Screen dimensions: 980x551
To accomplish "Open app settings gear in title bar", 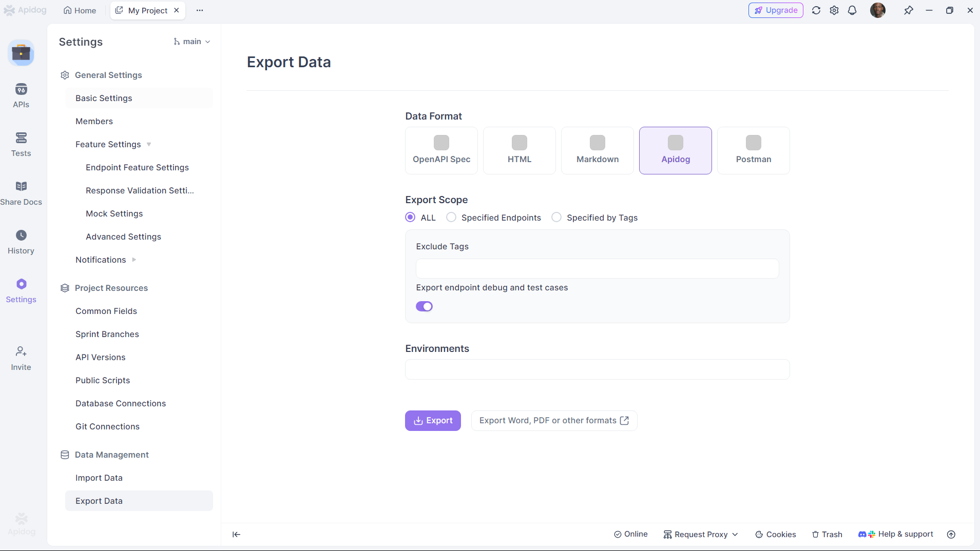I will pos(834,10).
